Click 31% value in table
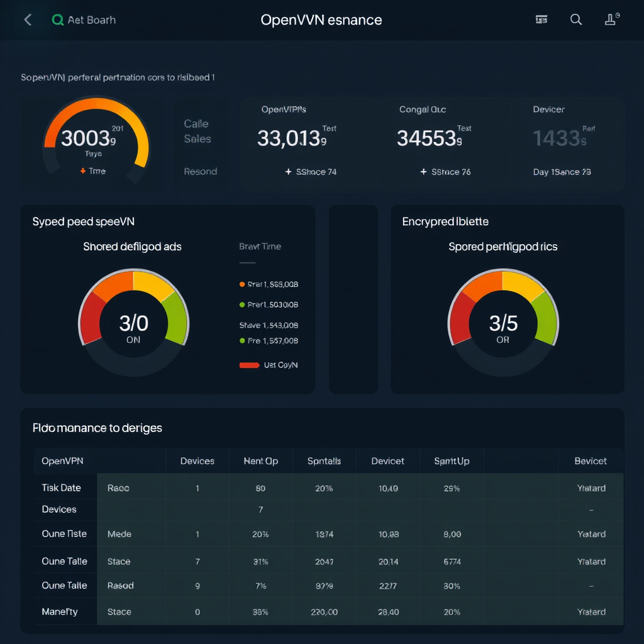Screen dimensions: 644x644 260,562
